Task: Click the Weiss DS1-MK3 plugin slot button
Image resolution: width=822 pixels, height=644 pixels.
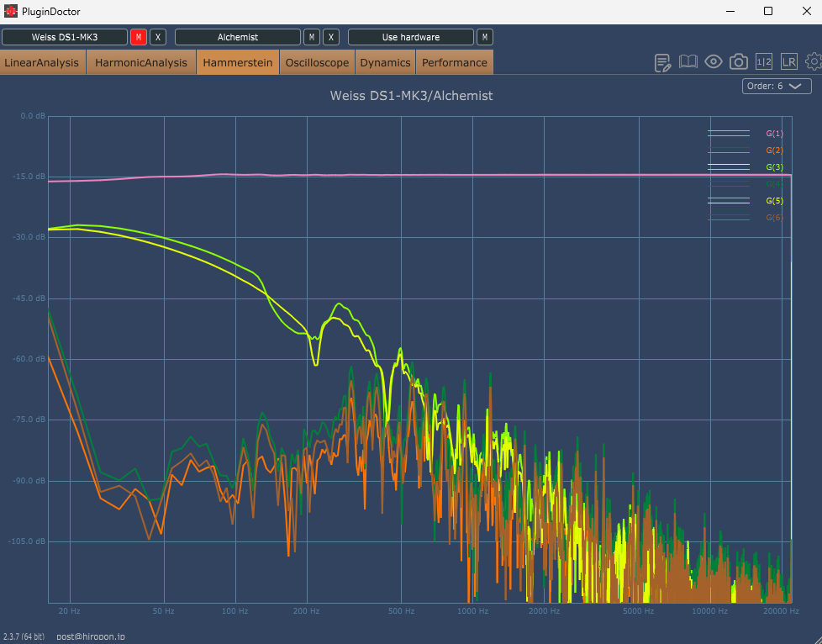Action: tap(65, 37)
